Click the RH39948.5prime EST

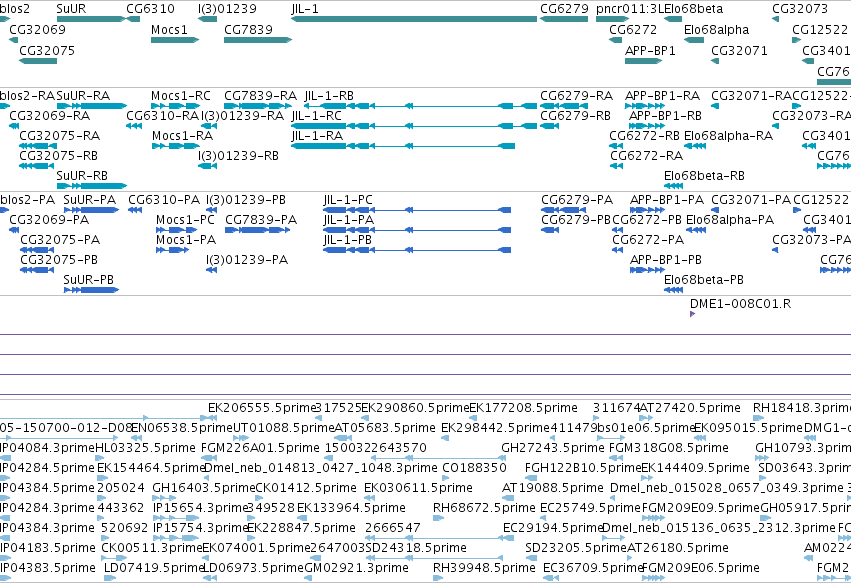(484, 568)
